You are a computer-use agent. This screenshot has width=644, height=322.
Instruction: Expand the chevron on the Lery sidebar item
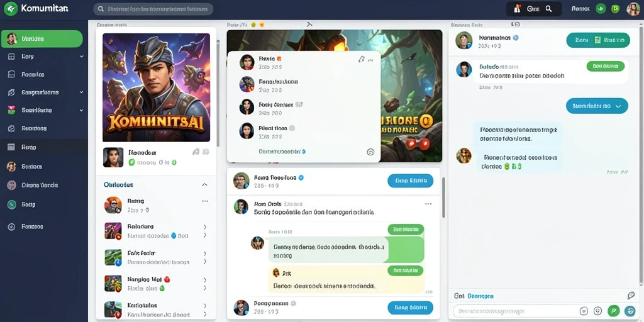click(x=81, y=57)
